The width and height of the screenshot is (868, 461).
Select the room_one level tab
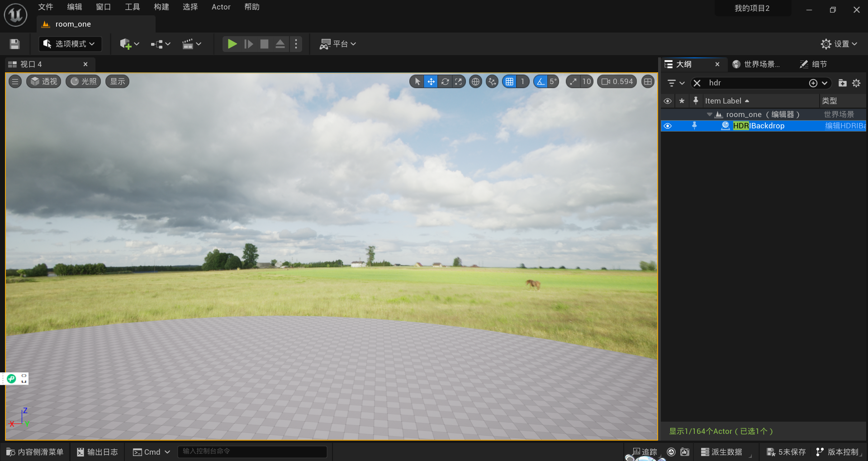[96, 24]
